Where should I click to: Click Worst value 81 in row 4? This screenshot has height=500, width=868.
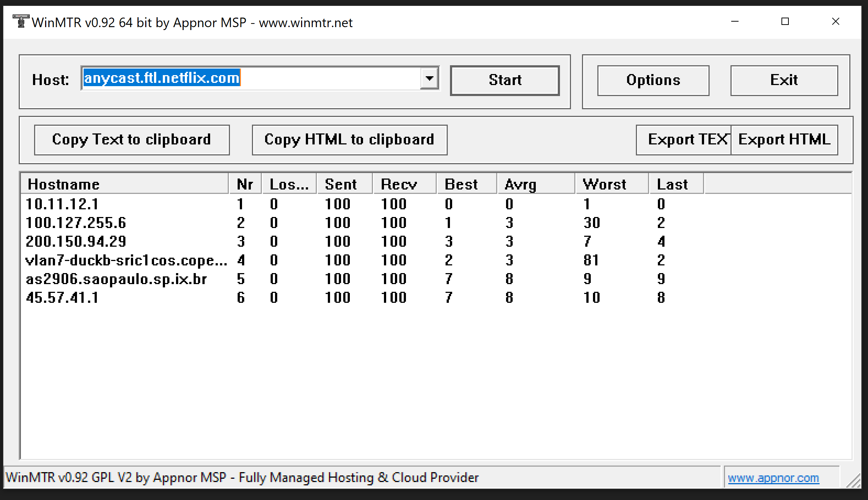click(591, 260)
